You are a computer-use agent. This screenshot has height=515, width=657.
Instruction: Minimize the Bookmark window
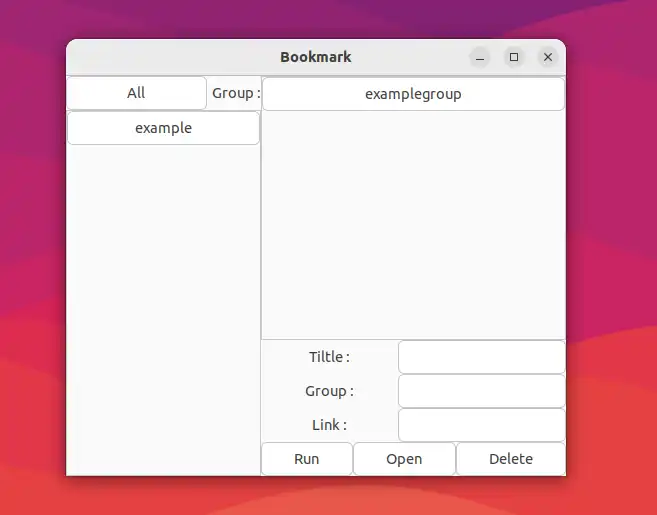coord(480,57)
